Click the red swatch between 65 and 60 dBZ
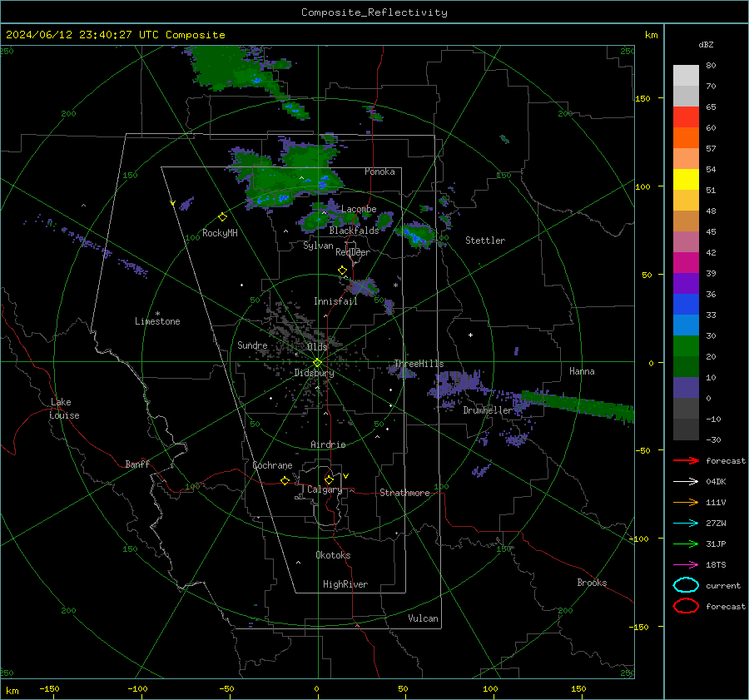The height and width of the screenshot is (700, 749). [686, 117]
